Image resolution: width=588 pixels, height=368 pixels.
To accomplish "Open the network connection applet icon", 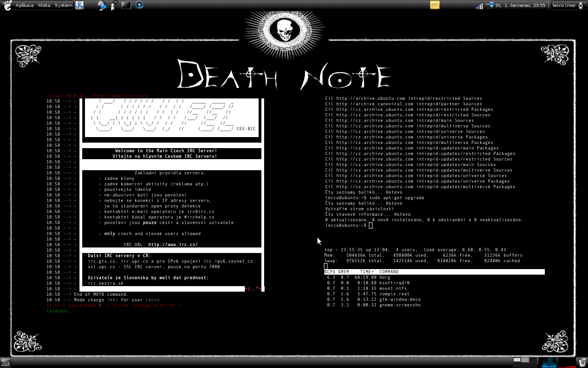I will click(490, 6).
